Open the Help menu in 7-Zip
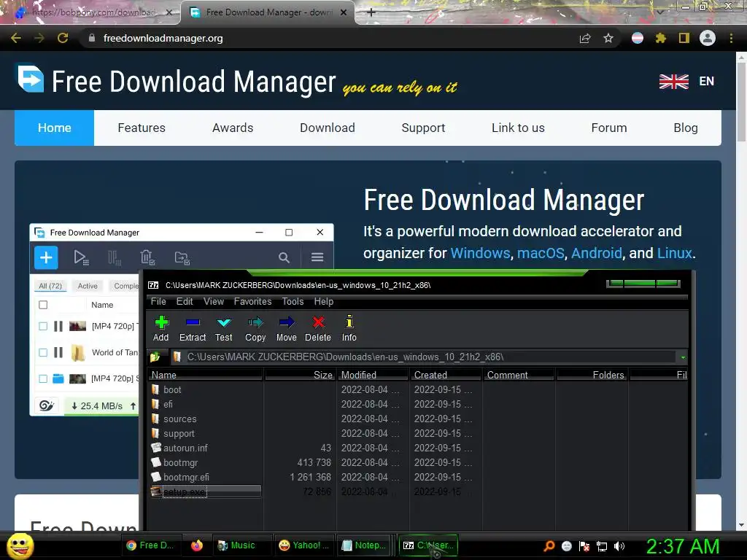This screenshot has height=560, width=747. 323,301
